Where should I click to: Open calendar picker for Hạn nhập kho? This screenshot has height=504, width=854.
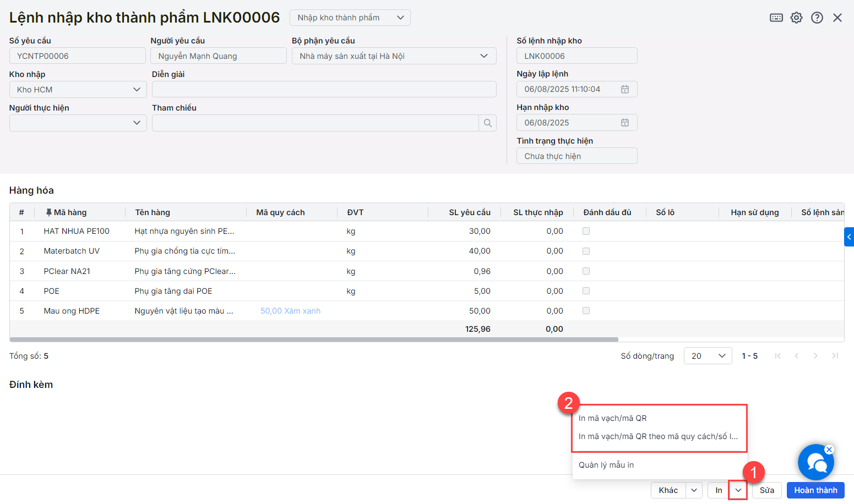(625, 123)
